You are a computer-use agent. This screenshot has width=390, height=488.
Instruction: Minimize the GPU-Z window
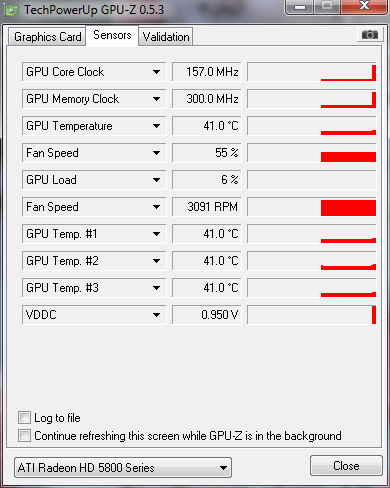click(x=300, y=7)
